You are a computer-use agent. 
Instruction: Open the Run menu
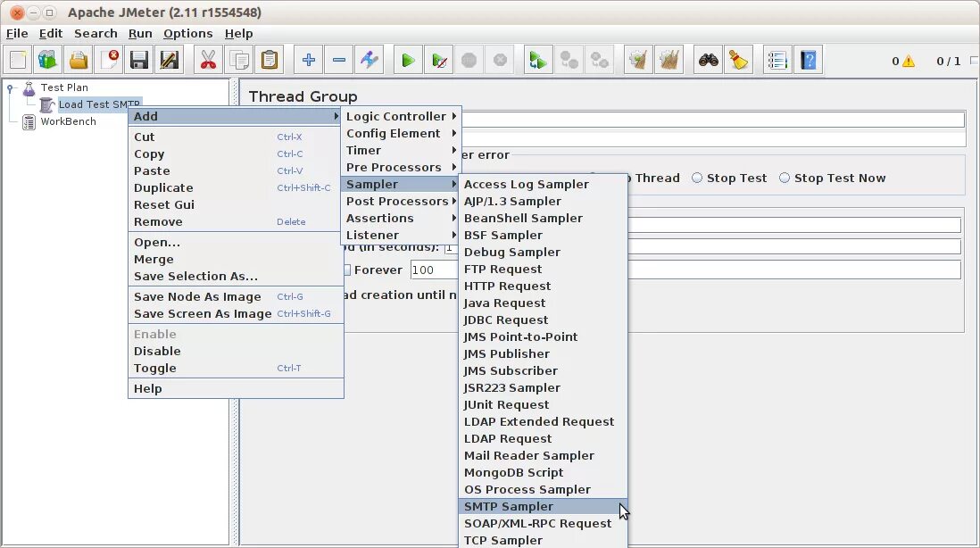pyautogui.click(x=140, y=34)
